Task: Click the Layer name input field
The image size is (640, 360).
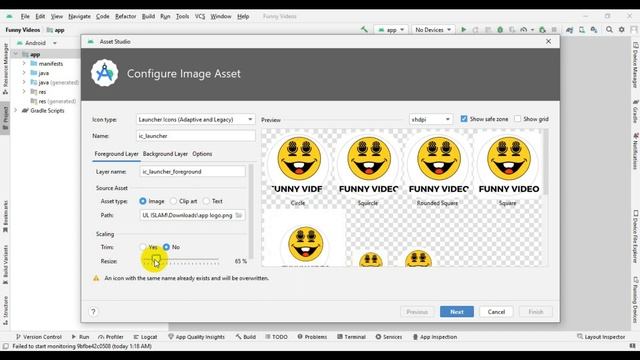Action: click(x=192, y=172)
